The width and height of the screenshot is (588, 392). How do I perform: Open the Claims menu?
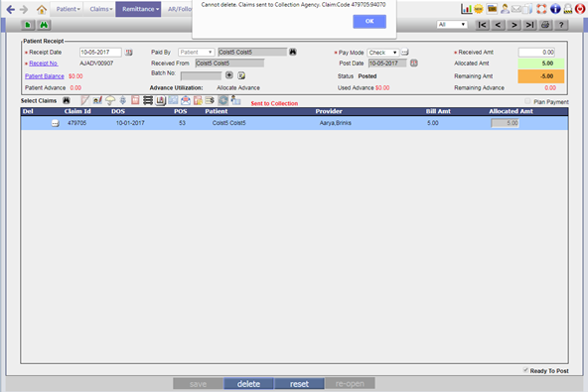(99, 9)
